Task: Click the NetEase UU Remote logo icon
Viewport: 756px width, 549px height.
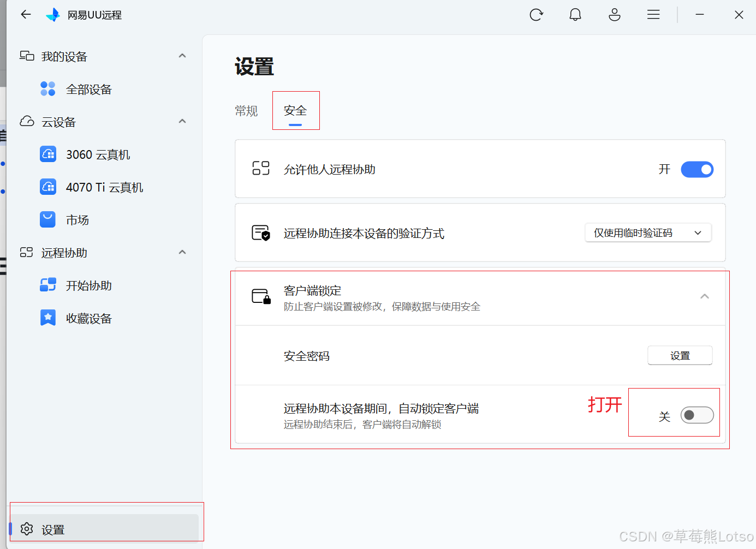Action: (53, 15)
